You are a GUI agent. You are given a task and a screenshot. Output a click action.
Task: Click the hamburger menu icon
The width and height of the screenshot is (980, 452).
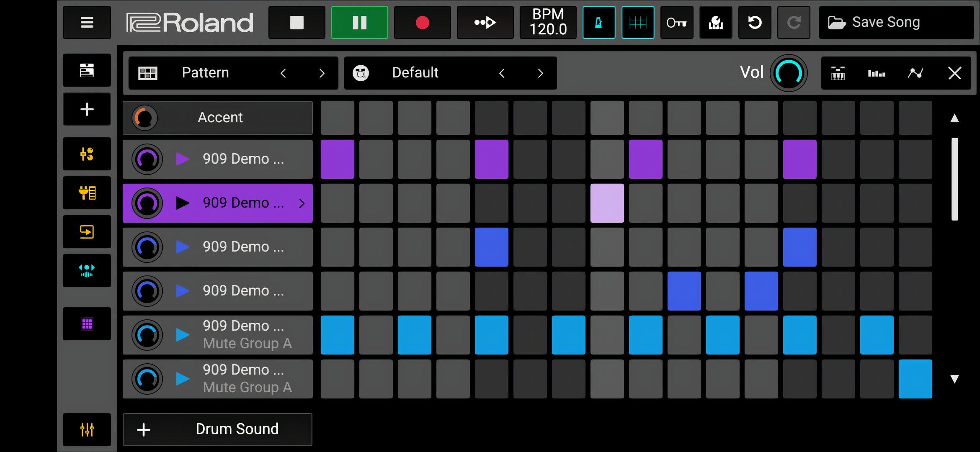click(x=87, y=23)
